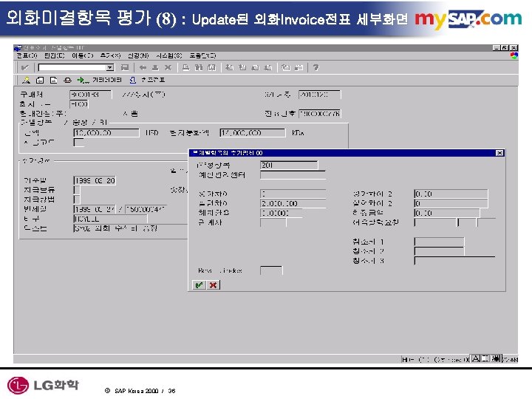
Task: Click the clearing document field starting 15000
Action: tap(146, 209)
